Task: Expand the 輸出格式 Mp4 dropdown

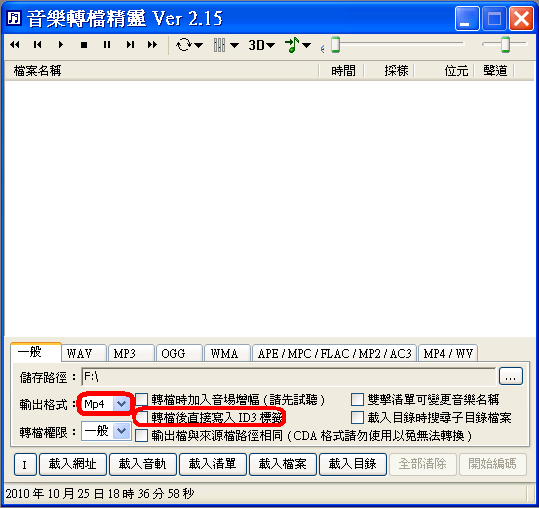Action: pyautogui.click(x=121, y=404)
